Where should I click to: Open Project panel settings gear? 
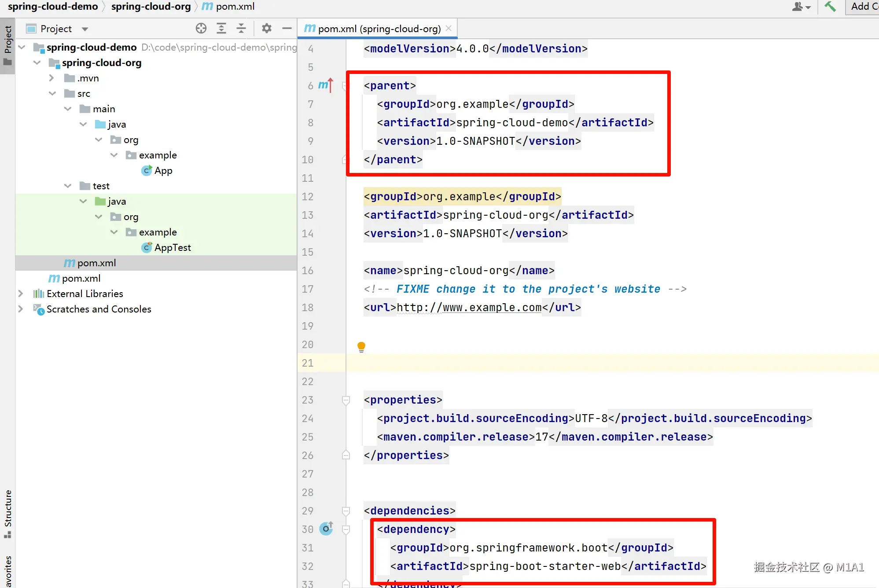(x=266, y=29)
